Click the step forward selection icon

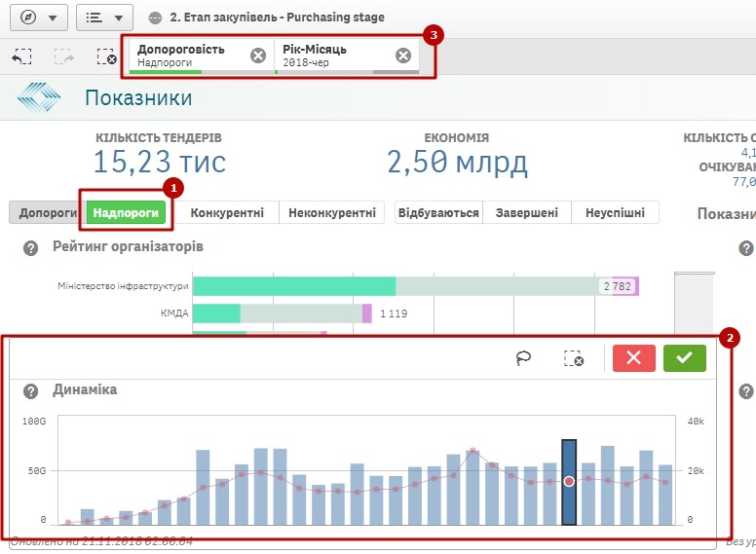(64, 57)
